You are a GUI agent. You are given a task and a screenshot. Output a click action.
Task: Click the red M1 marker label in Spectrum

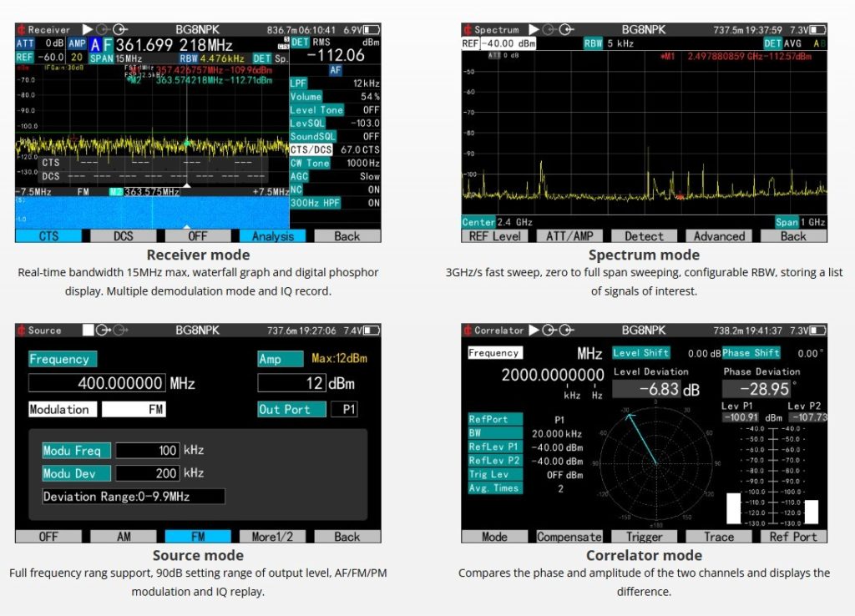tap(667, 57)
